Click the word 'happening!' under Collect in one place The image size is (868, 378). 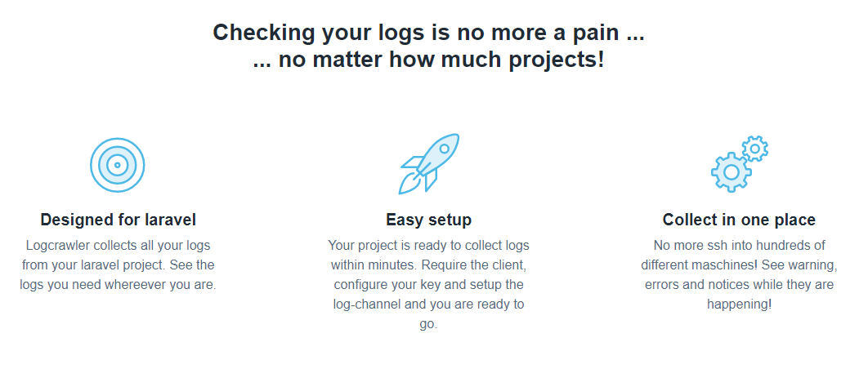739,304
